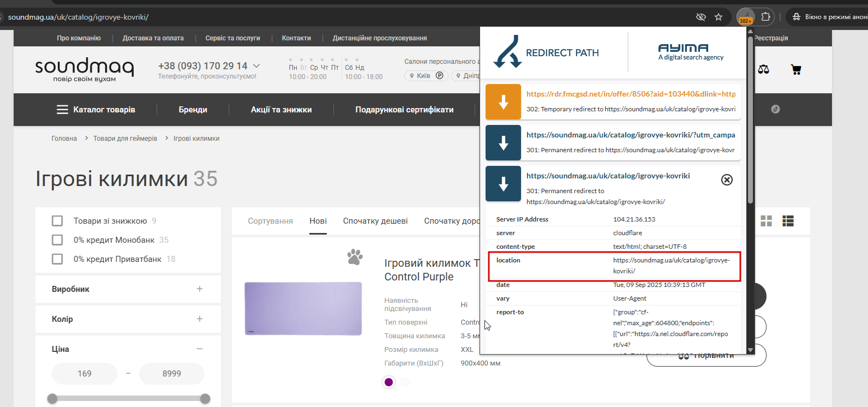Check the 0% кредит Приватбанк checkbox
The image size is (868, 407).
[57, 259]
